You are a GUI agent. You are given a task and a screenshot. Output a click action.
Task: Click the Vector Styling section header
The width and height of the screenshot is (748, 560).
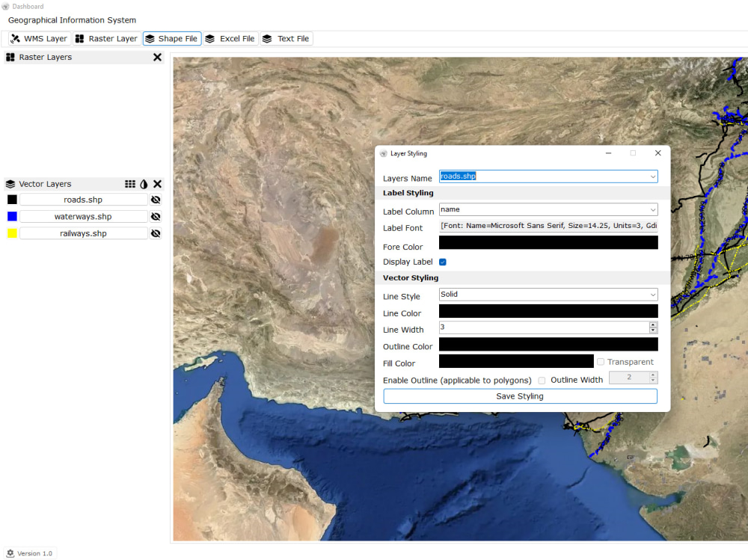click(410, 278)
